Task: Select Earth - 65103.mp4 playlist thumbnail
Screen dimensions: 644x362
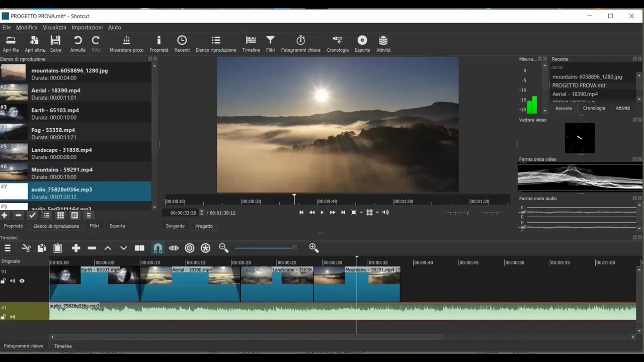Action: (x=14, y=112)
